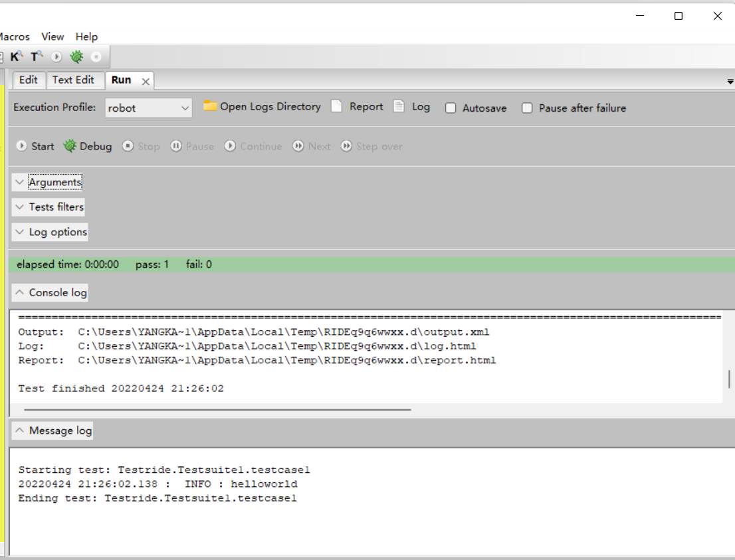Click the 'elapsed time: 0:00:00' text
This screenshot has width=735, height=560.
[x=68, y=264]
